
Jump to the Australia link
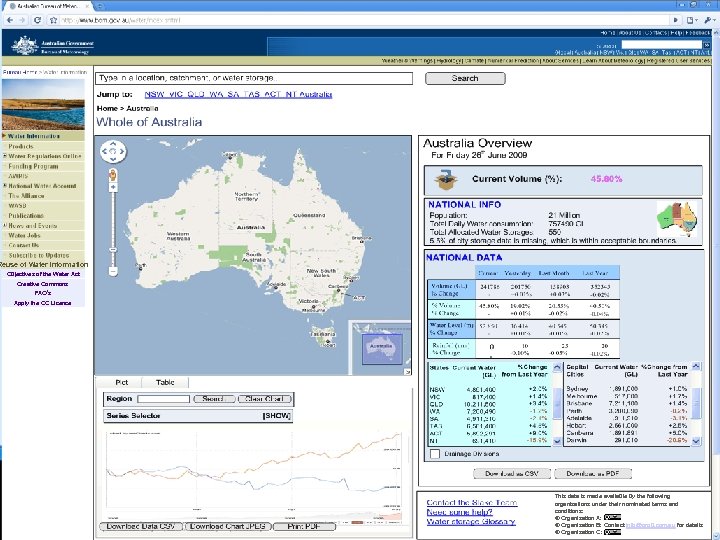(x=315, y=94)
